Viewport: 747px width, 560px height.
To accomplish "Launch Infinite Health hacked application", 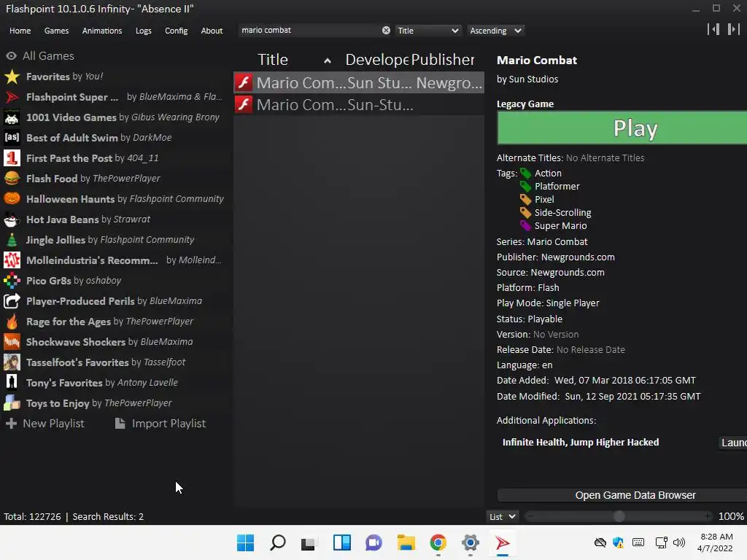I will (732, 443).
